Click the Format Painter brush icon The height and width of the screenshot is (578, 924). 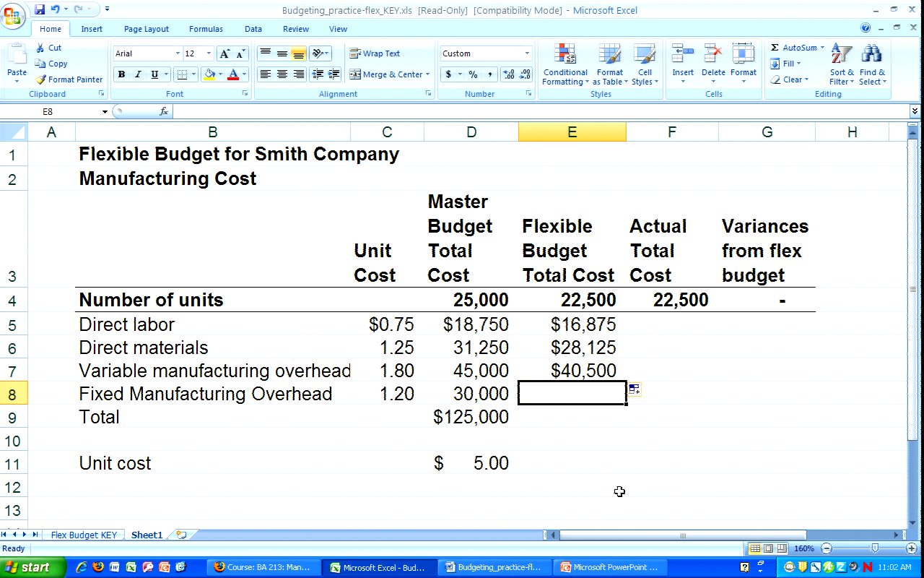(41, 79)
